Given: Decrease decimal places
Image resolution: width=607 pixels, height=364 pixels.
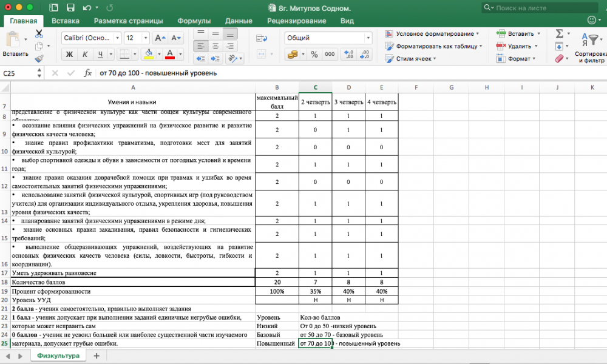Looking at the screenshot, I should pyautogui.click(x=365, y=55).
